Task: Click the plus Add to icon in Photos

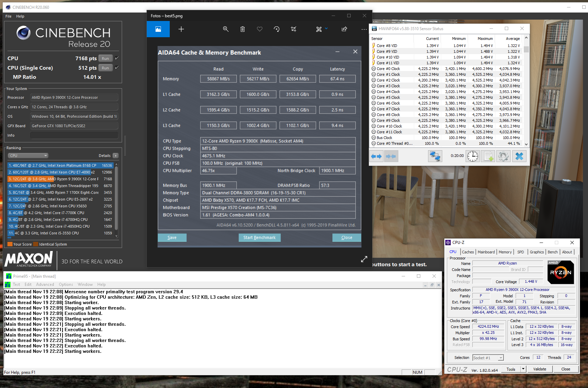Action: coord(181,29)
